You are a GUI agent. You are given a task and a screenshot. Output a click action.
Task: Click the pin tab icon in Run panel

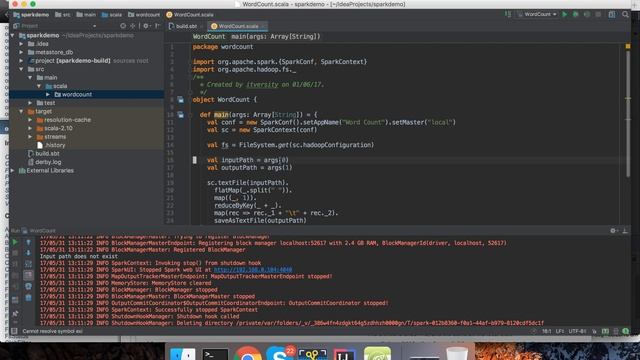15,314
